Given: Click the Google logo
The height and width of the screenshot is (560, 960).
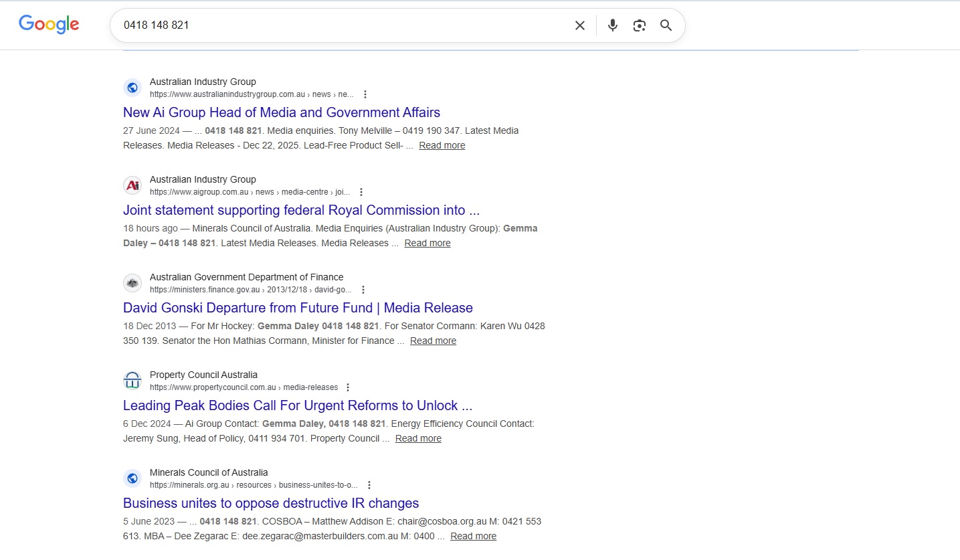Looking at the screenshot, I should tap(49, 25).
